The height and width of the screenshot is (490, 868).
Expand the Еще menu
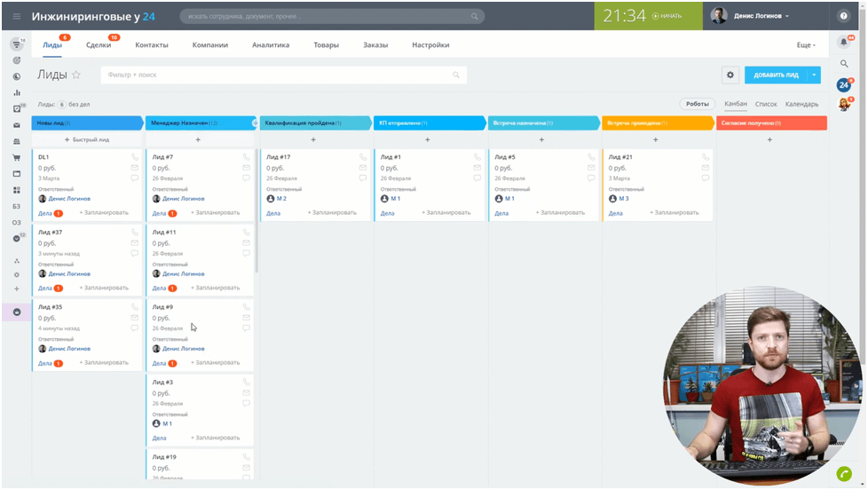point(805,45)
